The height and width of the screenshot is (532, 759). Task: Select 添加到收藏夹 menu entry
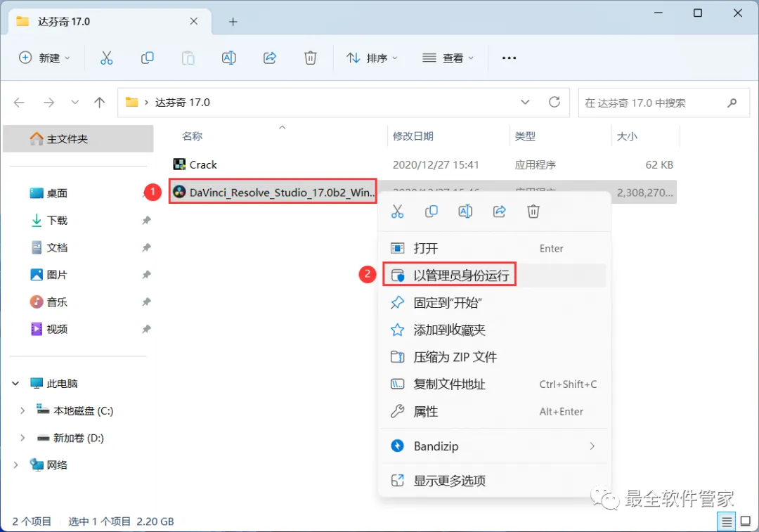click(x=494, y=330)
